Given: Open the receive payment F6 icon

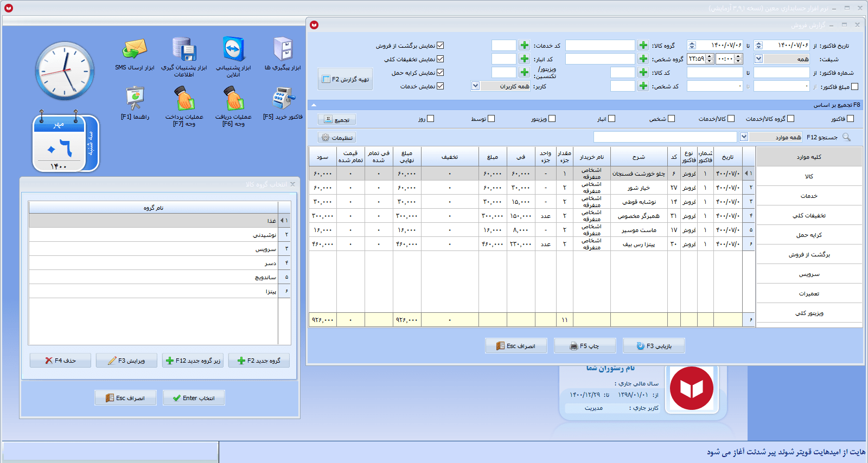Looking at the screenshot, I should (x=233, y=99).
